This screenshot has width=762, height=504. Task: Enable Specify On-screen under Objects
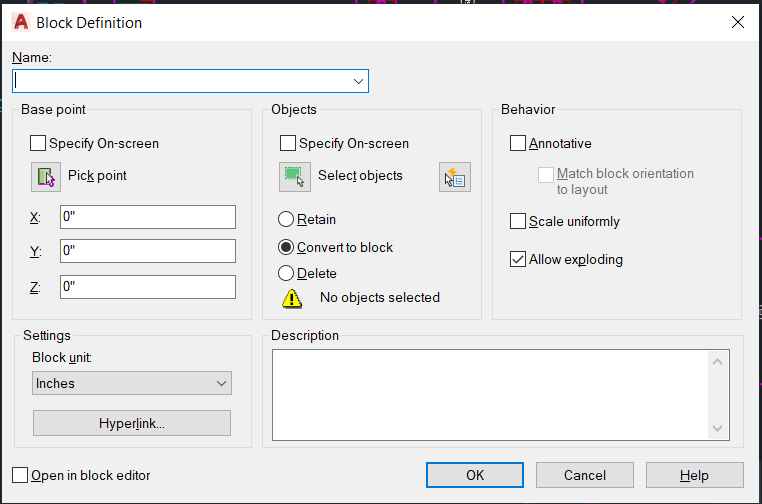point(288,143)
